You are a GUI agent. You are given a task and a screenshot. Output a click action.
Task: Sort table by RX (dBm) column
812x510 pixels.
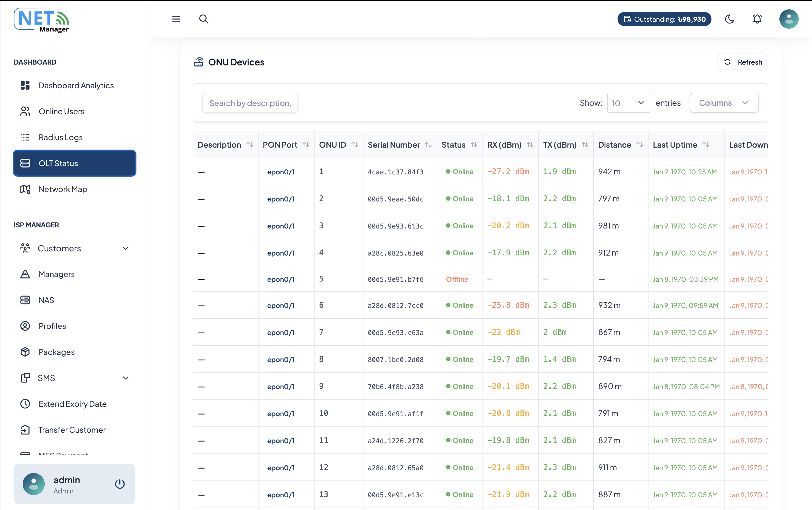tap(510, 145)
